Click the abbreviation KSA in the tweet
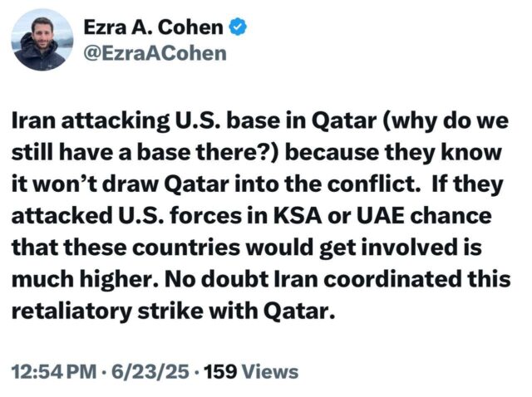Viewport: 532px width, 397px height. pos(298,216)
